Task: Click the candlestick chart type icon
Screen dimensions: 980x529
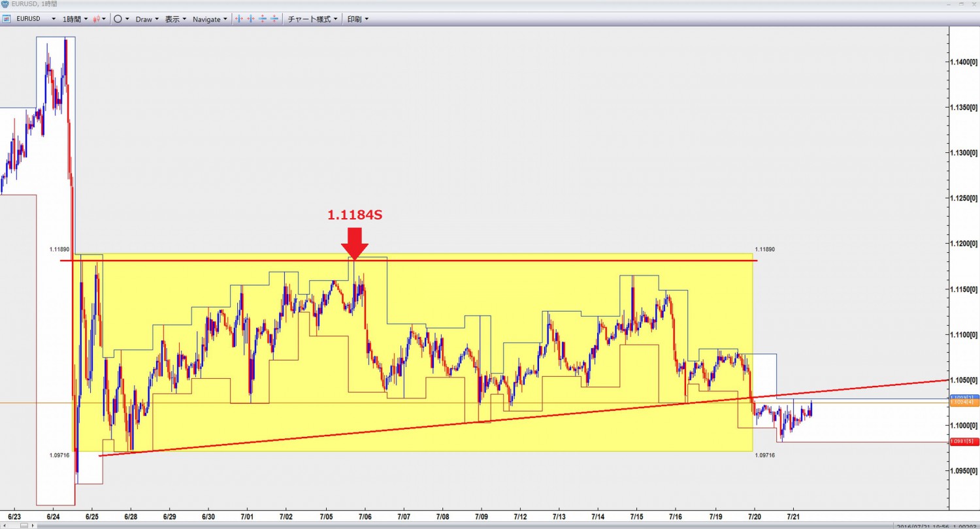Action: 96,19
